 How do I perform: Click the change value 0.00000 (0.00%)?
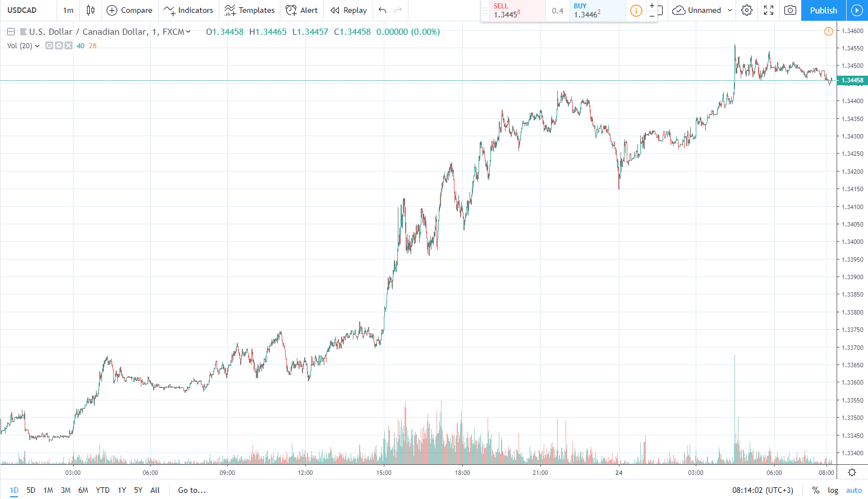(x=408, y=32)
